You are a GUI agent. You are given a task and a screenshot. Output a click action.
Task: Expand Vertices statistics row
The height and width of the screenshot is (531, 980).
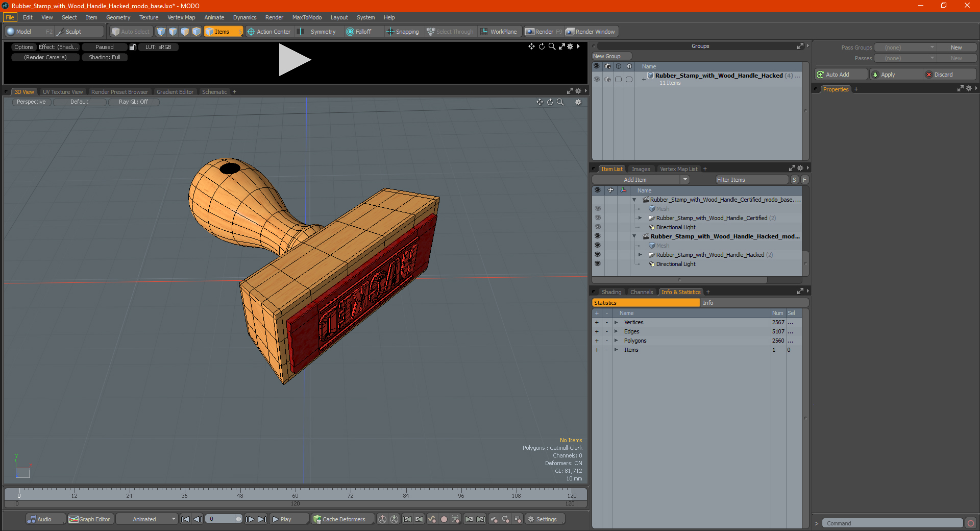coord(616,322)
